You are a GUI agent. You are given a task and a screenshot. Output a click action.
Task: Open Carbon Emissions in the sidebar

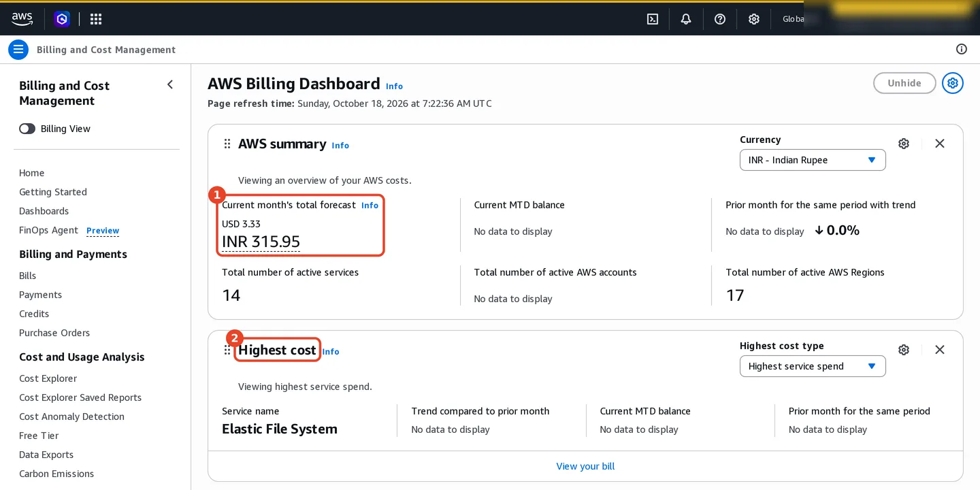(56, 474)
